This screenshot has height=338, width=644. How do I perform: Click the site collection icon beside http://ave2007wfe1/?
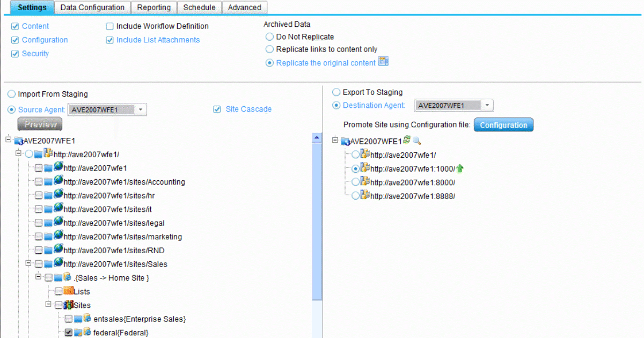pos(48,153)
